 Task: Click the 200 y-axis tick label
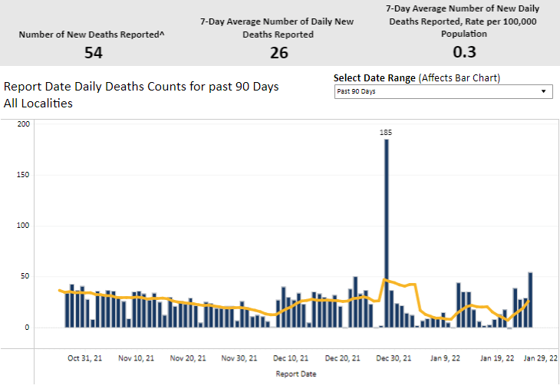point(22,124)
